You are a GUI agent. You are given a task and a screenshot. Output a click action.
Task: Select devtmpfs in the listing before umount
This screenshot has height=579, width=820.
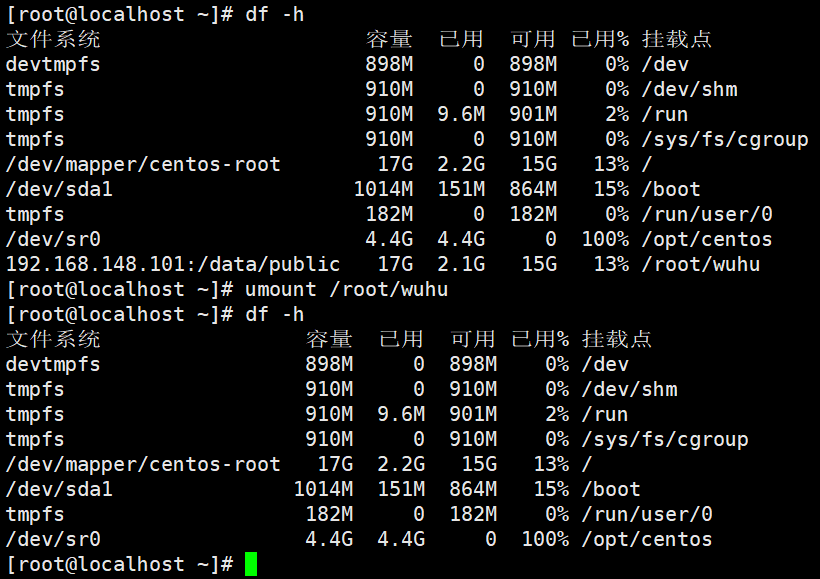53,64
